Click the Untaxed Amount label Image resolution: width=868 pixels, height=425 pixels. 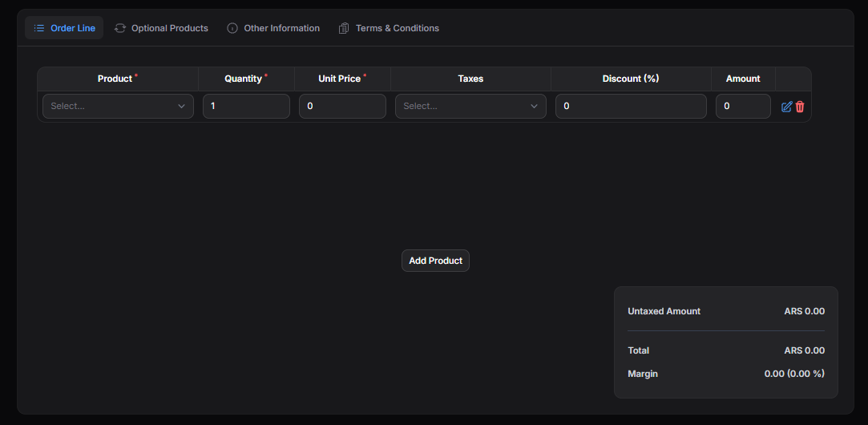(664, 311)
